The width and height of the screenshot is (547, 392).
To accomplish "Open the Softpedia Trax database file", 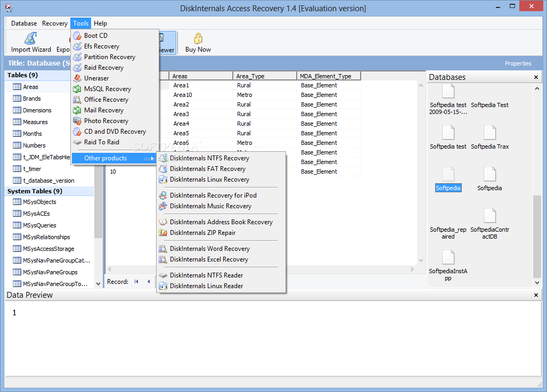I will point(490,138).
